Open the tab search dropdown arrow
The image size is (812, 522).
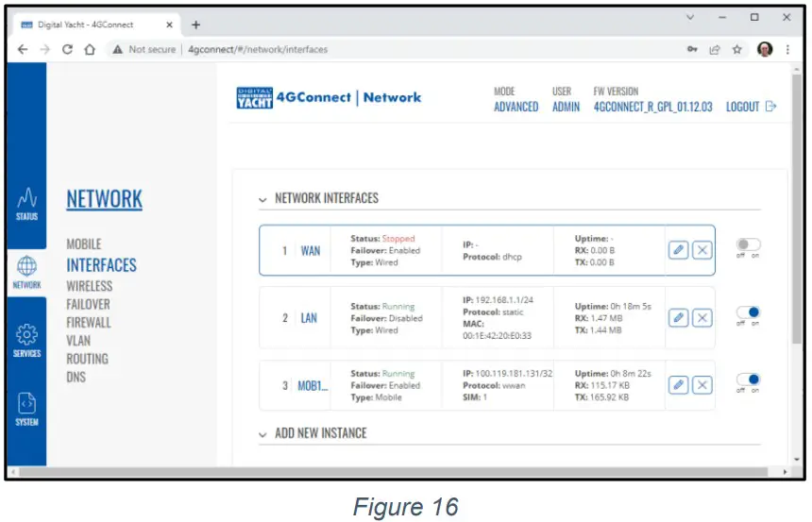pyautogui.click(x=690, y=17)
